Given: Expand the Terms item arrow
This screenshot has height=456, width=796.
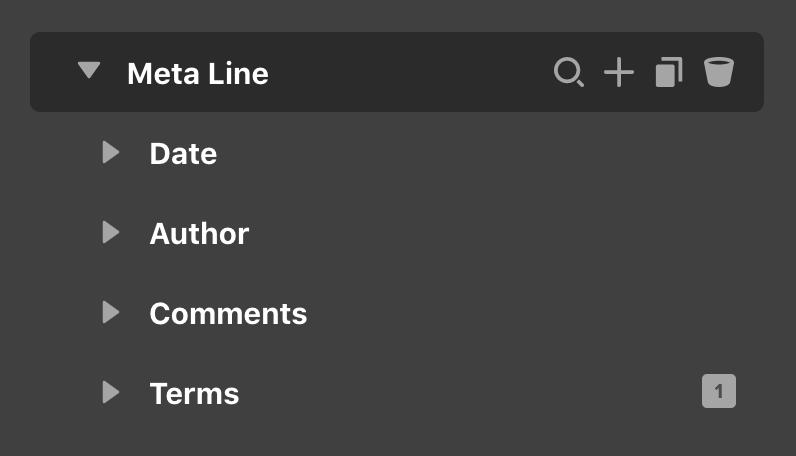Looking at the screenshot, I should 111,392.
